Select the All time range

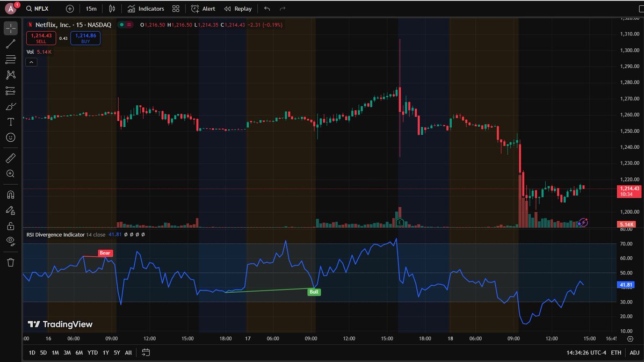128,352
